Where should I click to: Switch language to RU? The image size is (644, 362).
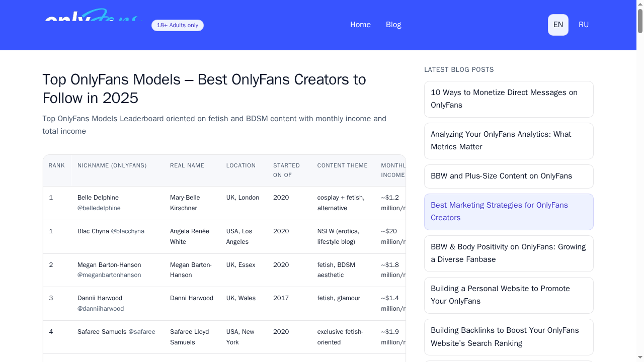[x=584, y=25]
